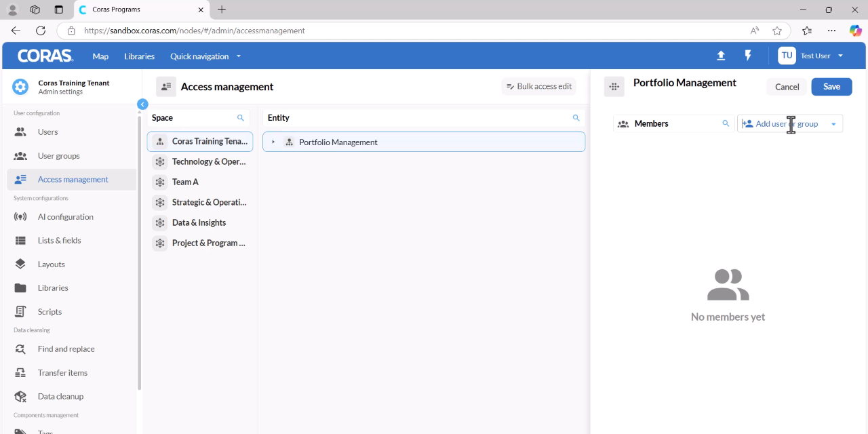
Task: Click the browser favorites star icon
Action: (x=777, y=31)
